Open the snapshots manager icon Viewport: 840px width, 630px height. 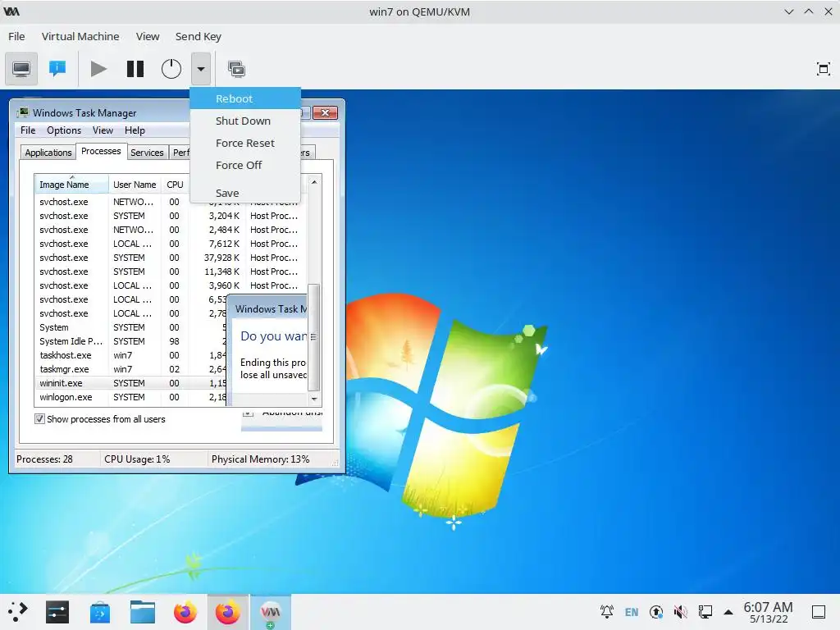point(236,69)
